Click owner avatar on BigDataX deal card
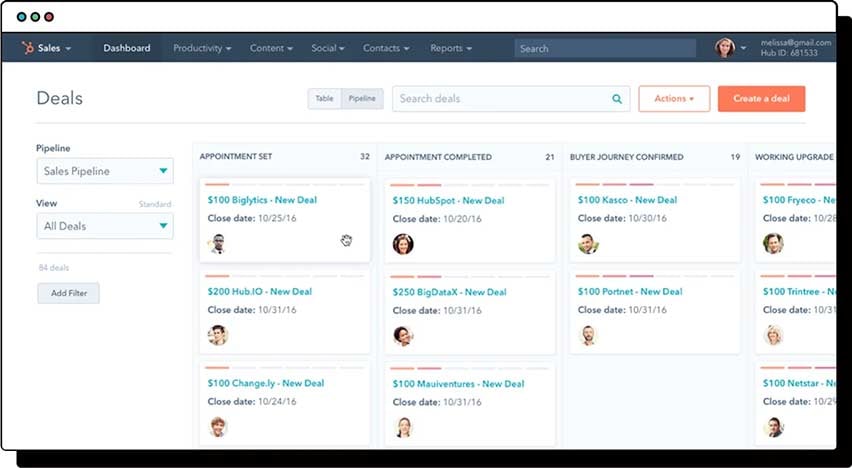This screenshot has width=852, height=468. tap(403, 336)
